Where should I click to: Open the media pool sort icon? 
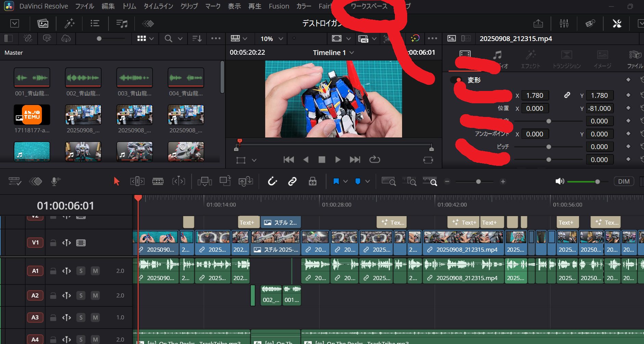[197, 38]
